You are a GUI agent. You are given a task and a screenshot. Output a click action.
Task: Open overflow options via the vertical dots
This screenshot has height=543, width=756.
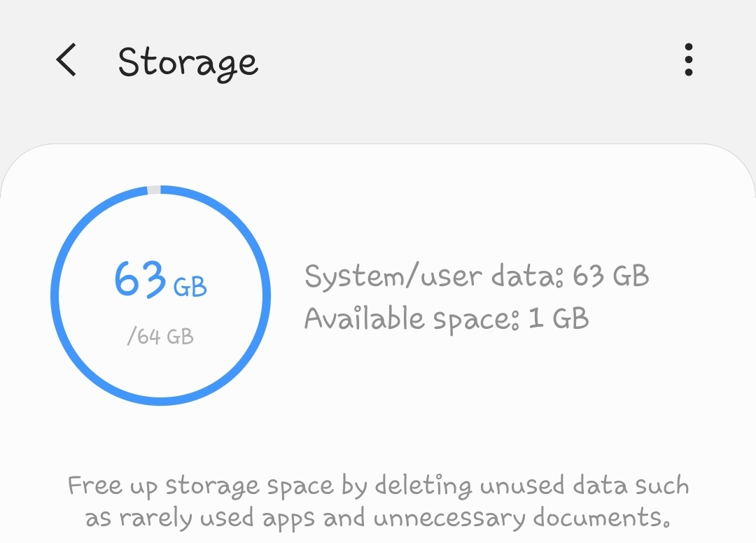point(689,62)
